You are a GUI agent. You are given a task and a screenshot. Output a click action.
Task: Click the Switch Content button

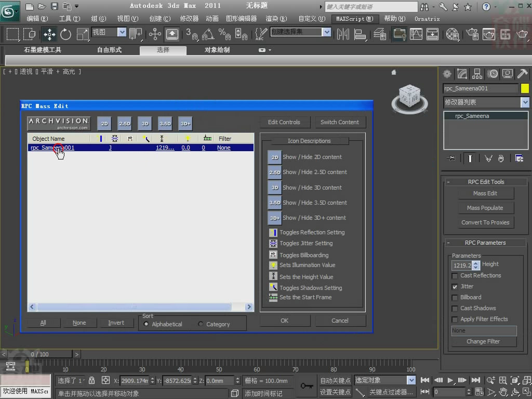(340, 122)
